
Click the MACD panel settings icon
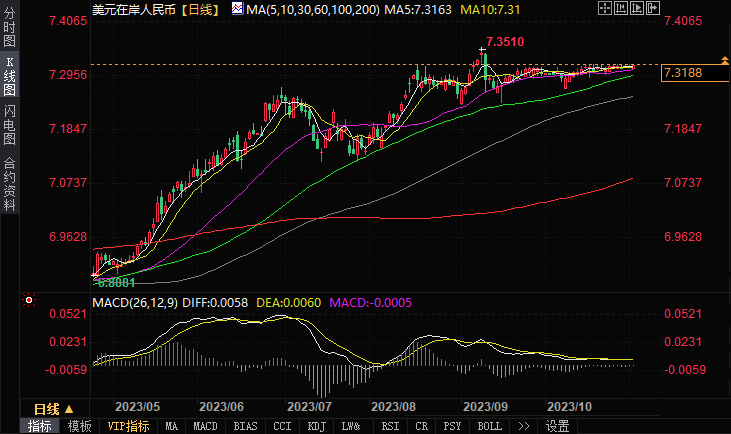pyautogui.click(x=30, y=301)
